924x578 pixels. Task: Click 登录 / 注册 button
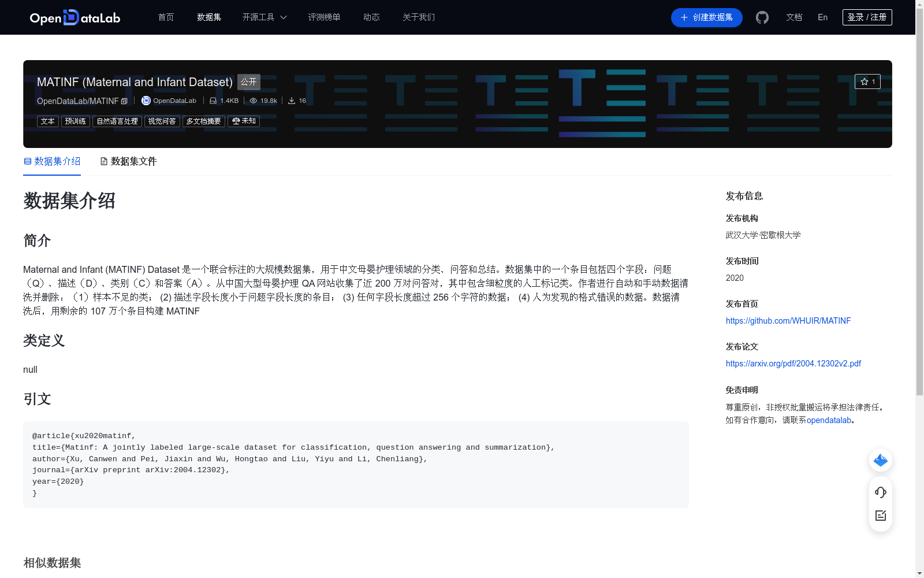(x=867, y=17)
